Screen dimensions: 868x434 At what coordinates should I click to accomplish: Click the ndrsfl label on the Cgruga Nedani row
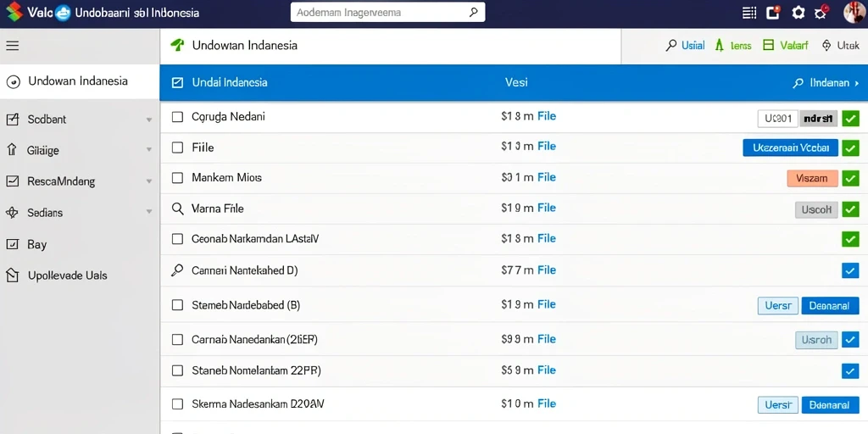point(818,118)
